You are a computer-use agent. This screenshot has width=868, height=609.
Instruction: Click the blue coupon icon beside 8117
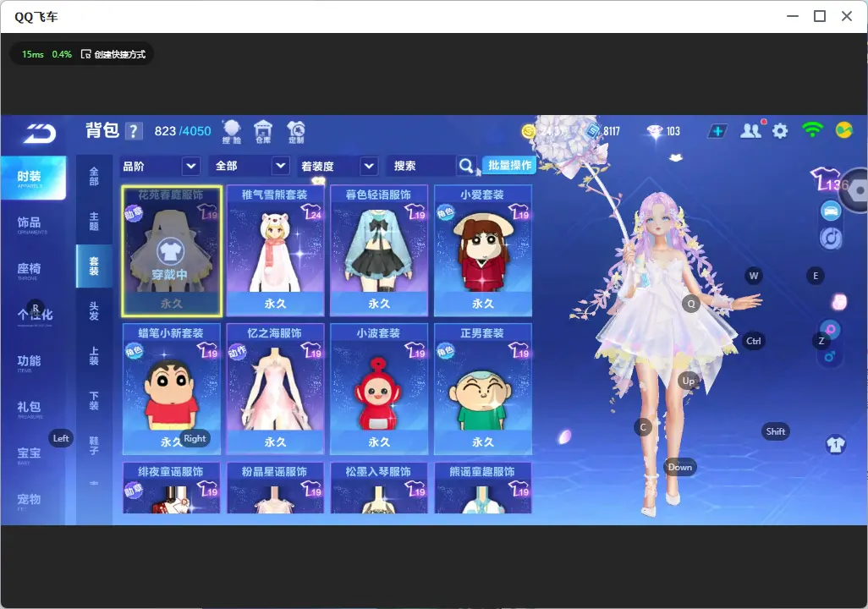pyautogui.click(x=593, y=131)
